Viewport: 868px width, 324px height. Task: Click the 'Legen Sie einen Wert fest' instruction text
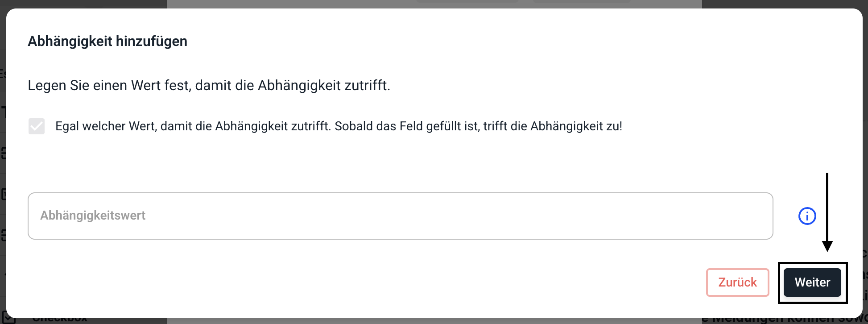pyautogui.click(x=209, y=85)
